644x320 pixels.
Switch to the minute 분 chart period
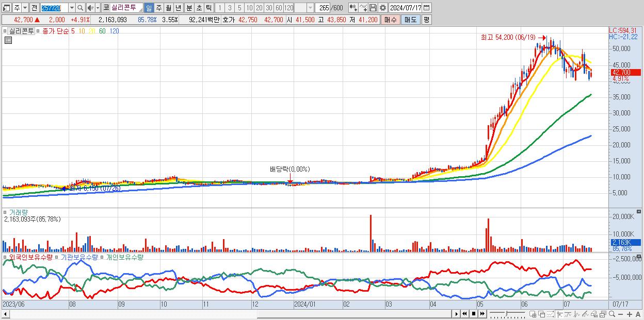(x=189, y=8)
